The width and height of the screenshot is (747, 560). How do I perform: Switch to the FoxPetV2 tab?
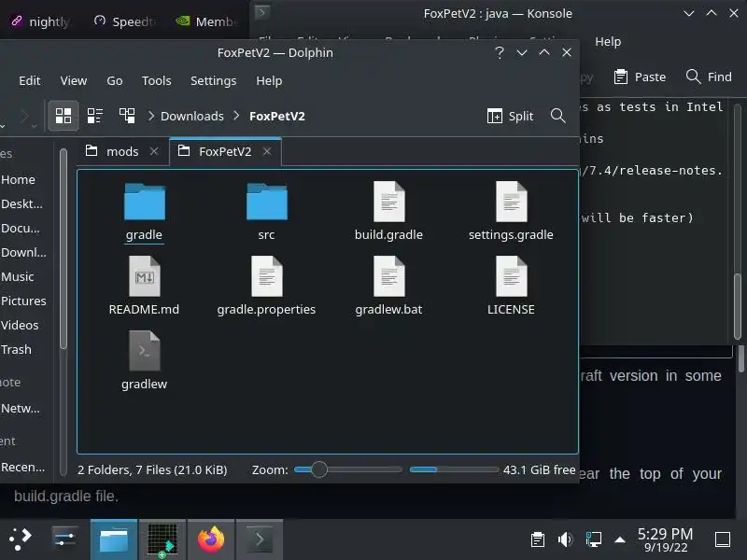coord(225,151)
